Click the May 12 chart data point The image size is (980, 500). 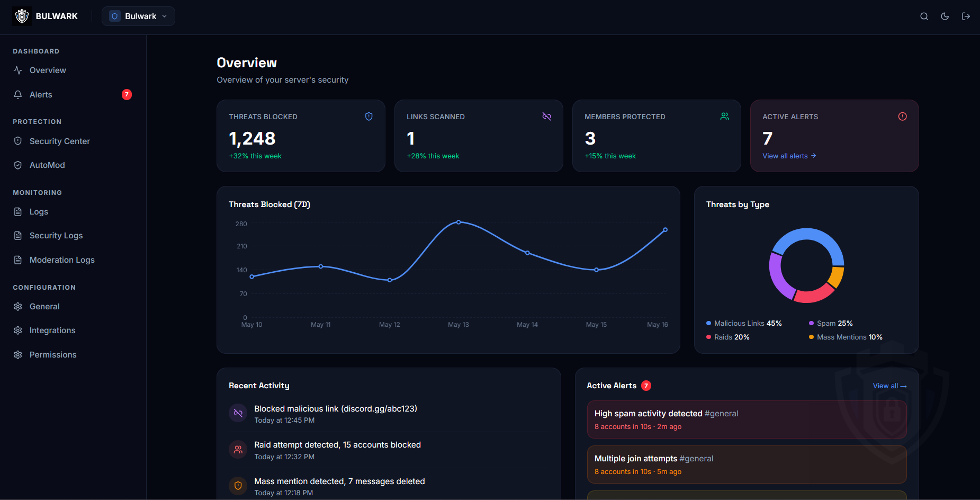pos(390,280)
